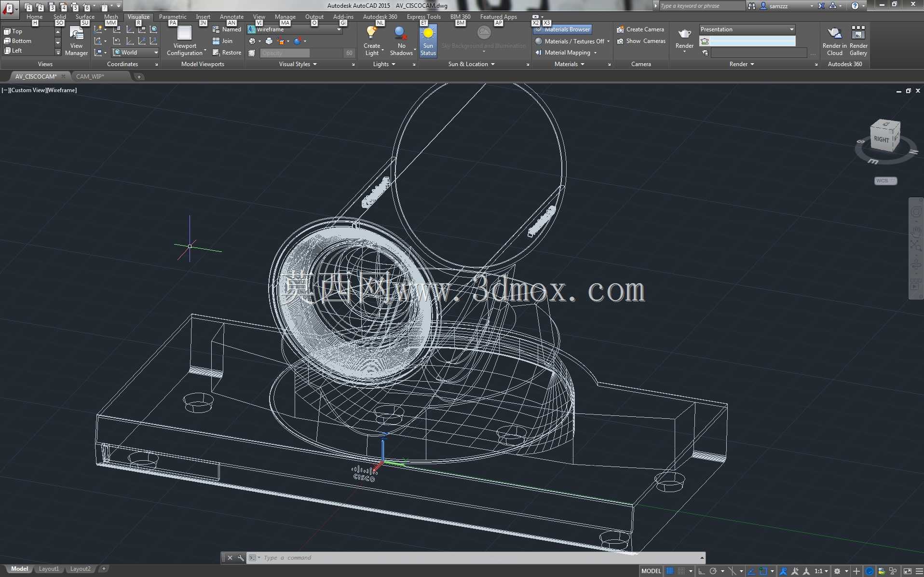This screenshot has height=577, width=924.
Task: Open the Help question mark
Action: pos(855,6)
